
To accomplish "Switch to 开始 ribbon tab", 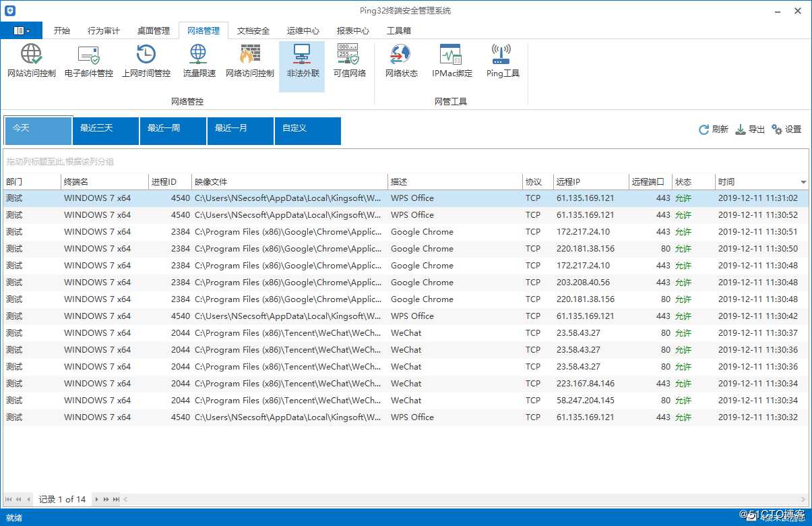I will click(62, 30).
